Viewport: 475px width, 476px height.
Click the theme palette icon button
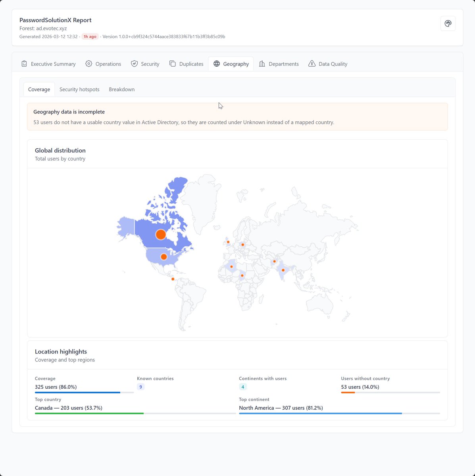tap(448, 23)
